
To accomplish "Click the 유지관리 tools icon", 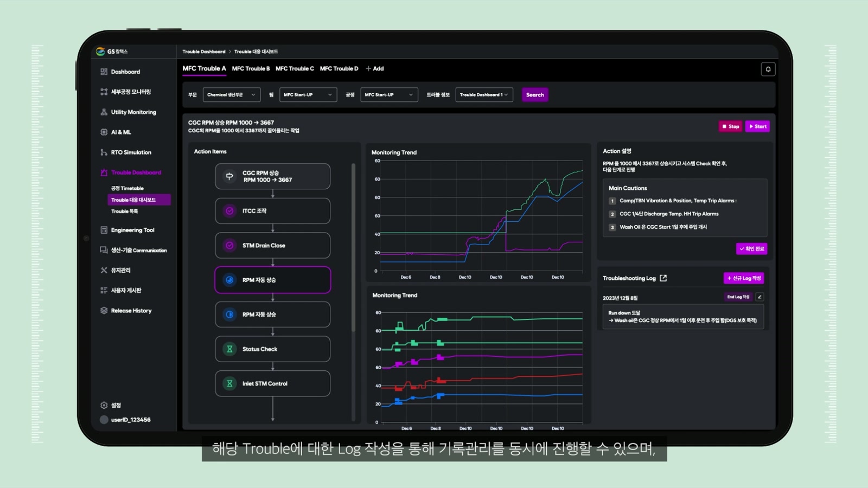I will tap(104, 270).
